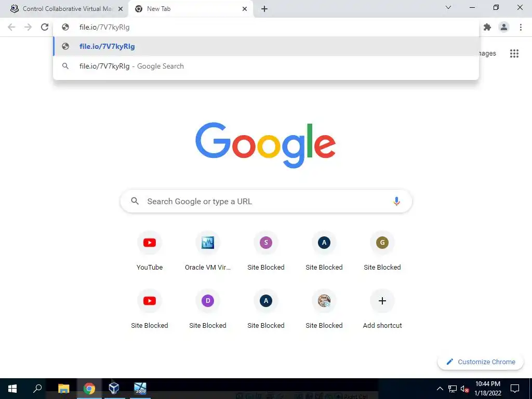This screenshot has width=532, height=399.
Task: Open the YouTube shortcut tile
Action: (x=150, y=251)
